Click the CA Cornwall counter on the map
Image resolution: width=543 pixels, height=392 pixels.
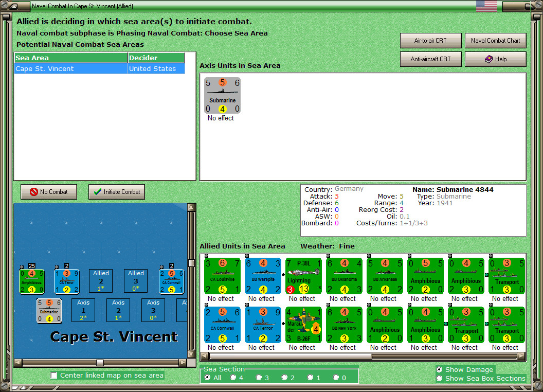pos(171,281)
